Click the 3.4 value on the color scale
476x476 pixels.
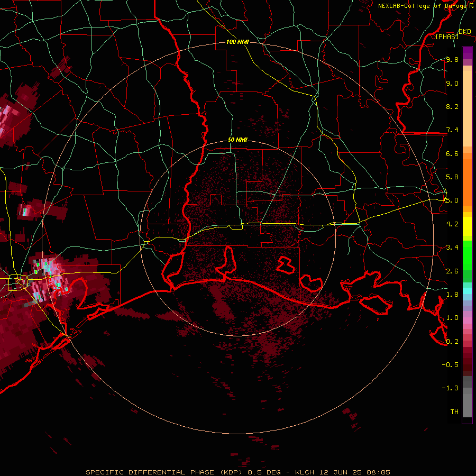452,247
